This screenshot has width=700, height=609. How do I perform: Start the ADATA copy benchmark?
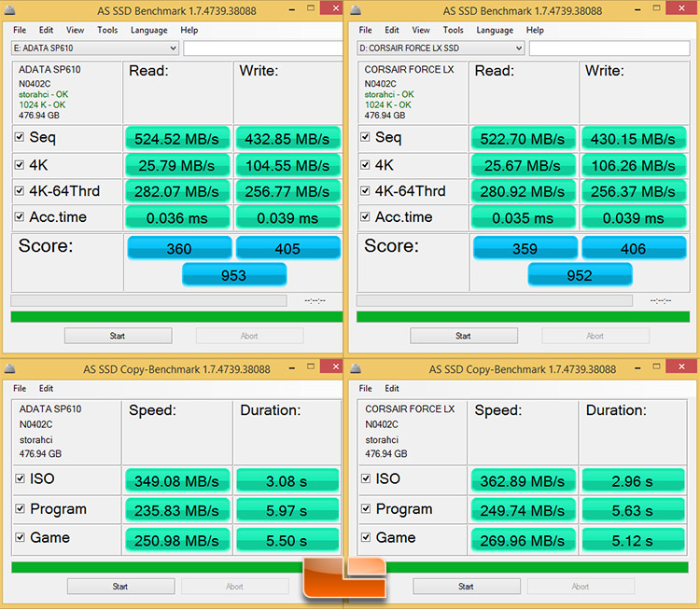click(x=120, y=587)
